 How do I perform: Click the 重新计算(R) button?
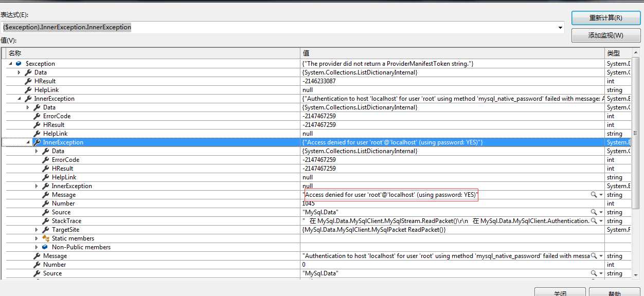click(x=605, y=18)
